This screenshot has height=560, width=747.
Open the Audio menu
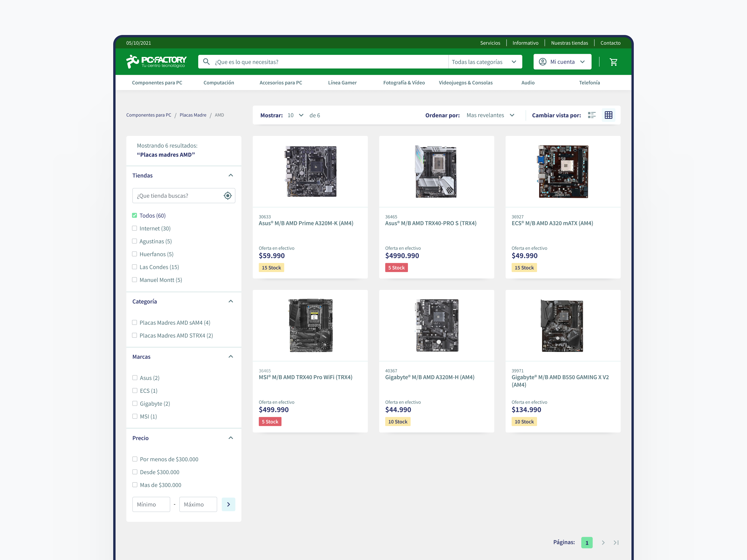[x=528, y=82]
